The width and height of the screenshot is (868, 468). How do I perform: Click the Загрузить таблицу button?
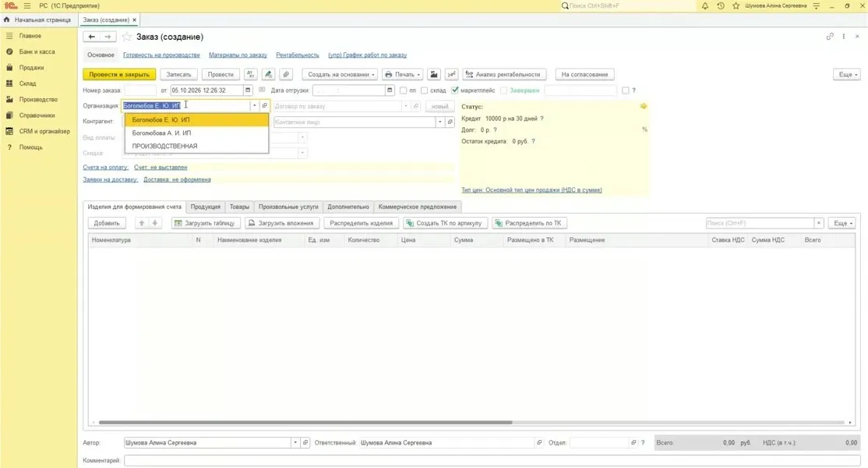(x=205, y=223)
